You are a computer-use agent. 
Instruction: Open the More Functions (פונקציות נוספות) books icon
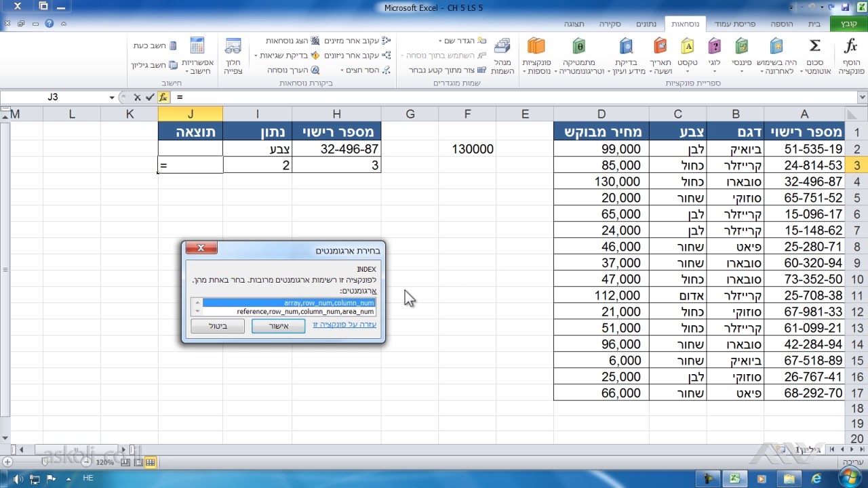[x=536, y=56]
